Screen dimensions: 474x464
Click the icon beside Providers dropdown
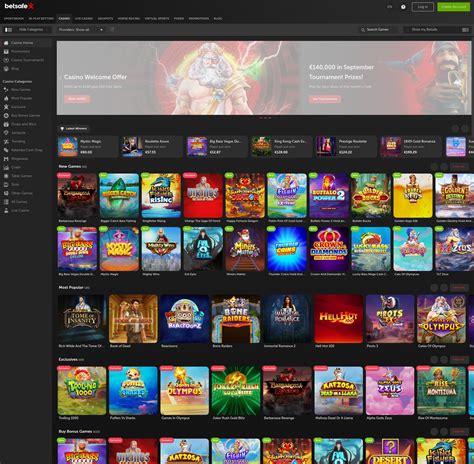tap(112, 30)
